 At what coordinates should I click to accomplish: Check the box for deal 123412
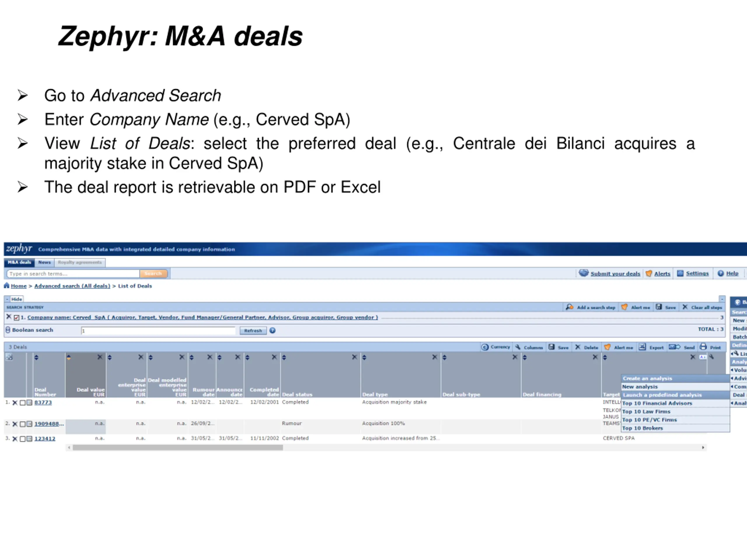click(x=22, y=439)
